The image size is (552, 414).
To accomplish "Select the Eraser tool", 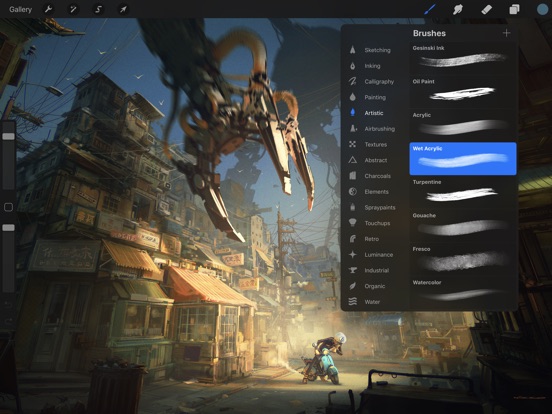I will click(486, 9).
